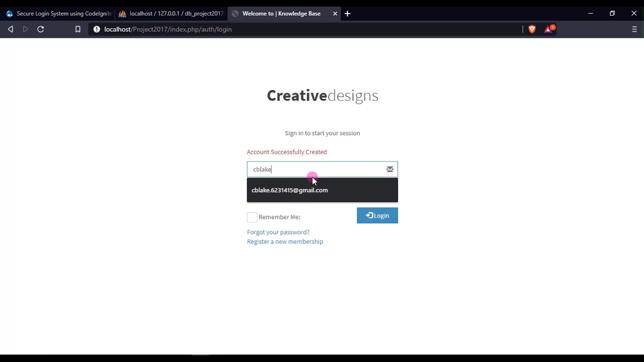Open the site info icon before localhost
This screenshot has width=644, height=362.
97,29
